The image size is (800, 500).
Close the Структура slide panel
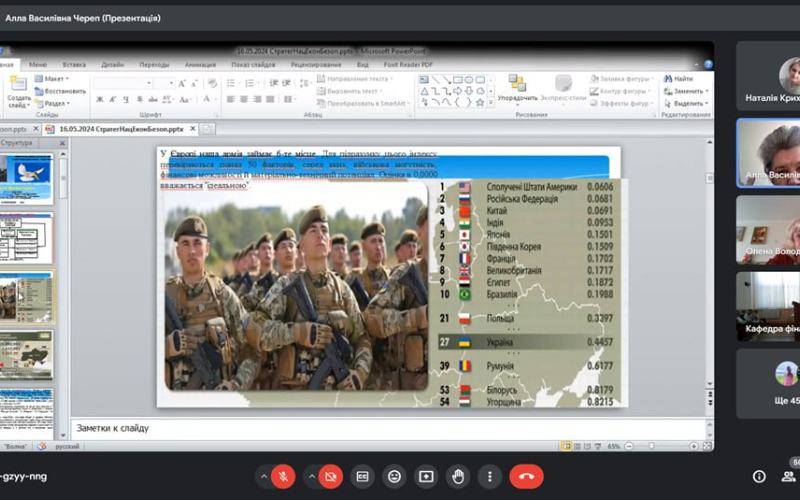pos(62,143)
